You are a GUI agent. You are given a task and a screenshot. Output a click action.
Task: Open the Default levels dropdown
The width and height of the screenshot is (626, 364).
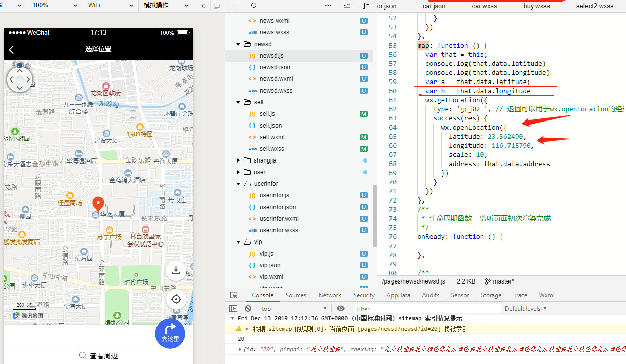pos(526,308)
